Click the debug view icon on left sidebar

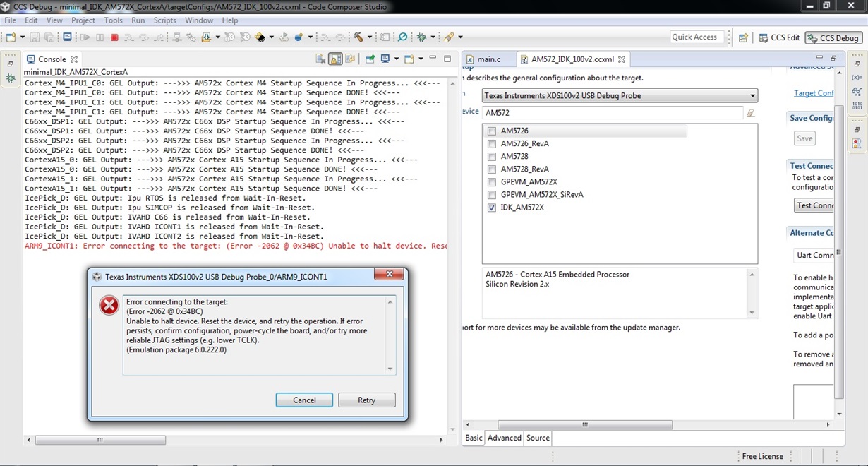pos(10,78)
